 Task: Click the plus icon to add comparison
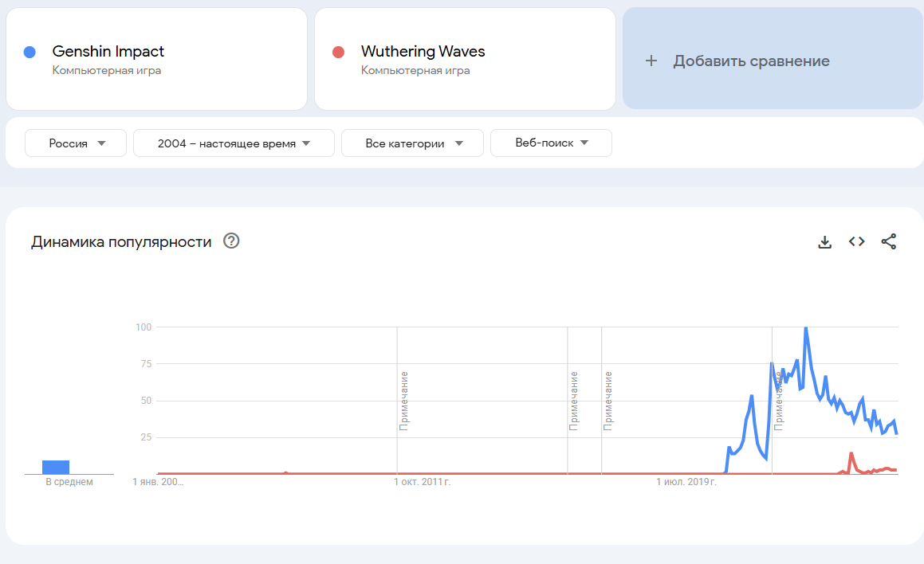tap(651, 61)
